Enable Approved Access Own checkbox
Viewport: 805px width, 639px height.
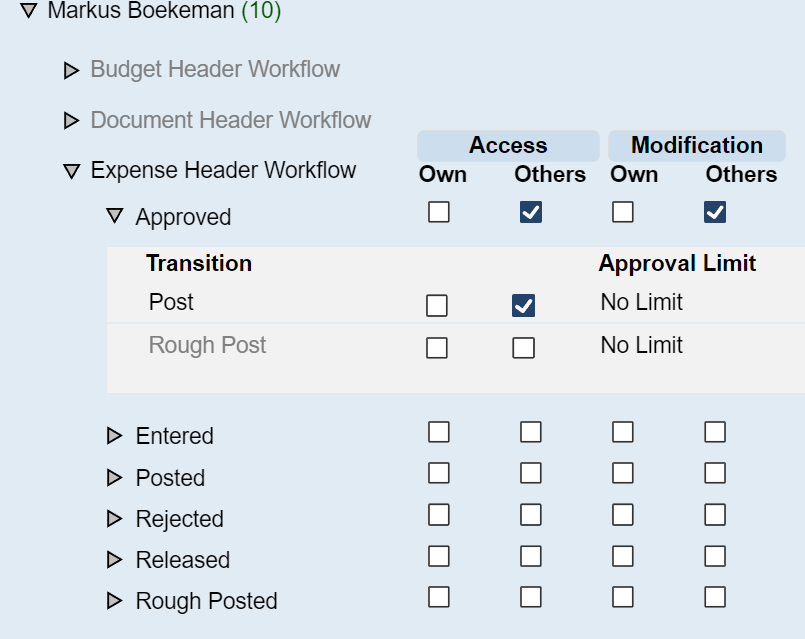[439, 212]
